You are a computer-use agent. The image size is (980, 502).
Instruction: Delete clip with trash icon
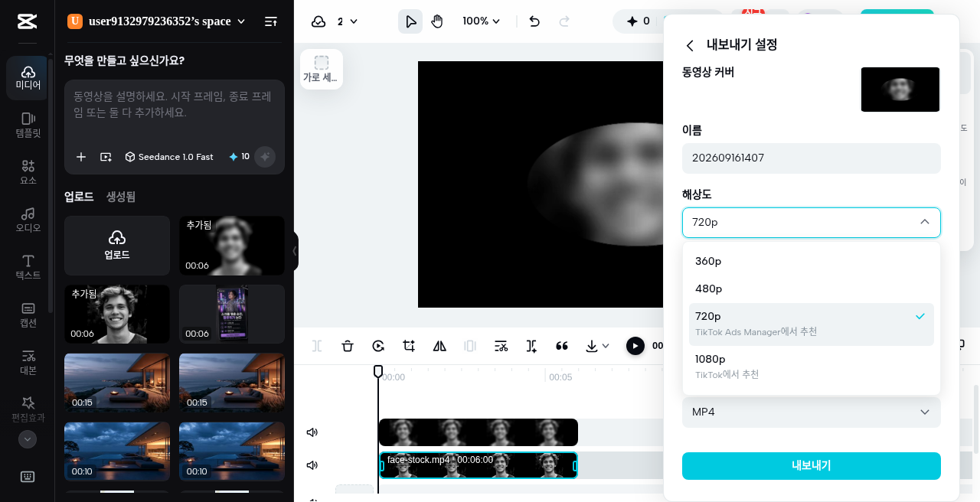[x=348, y=346]
